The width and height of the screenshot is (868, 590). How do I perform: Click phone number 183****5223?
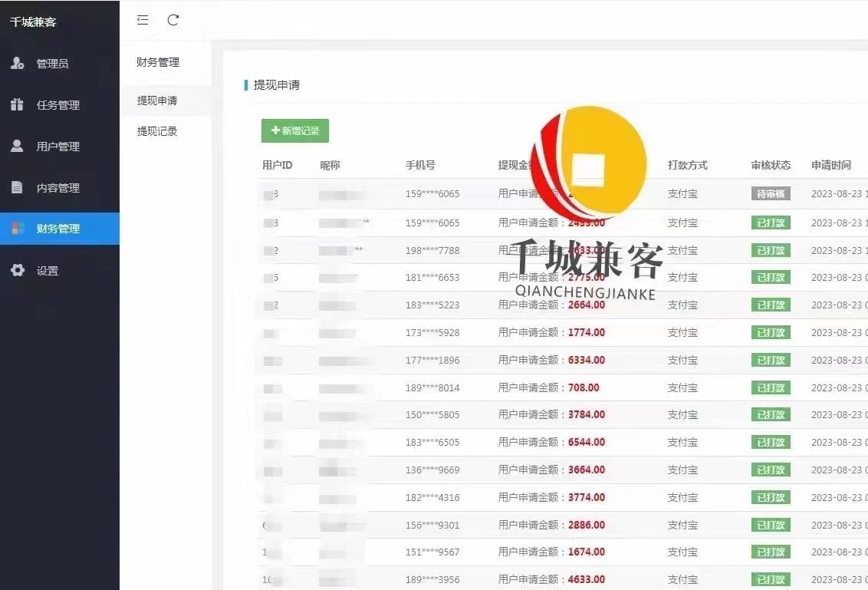[432, 305]
